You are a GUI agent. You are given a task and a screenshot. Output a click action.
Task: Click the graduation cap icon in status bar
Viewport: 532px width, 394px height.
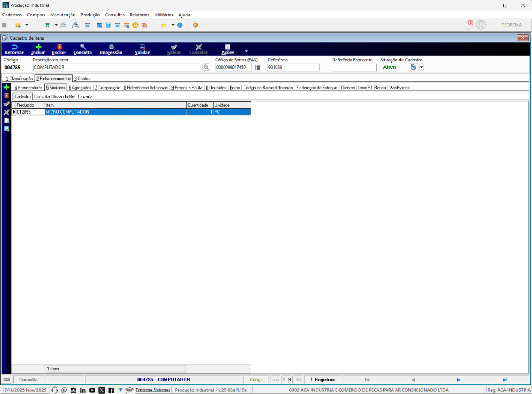129,390
